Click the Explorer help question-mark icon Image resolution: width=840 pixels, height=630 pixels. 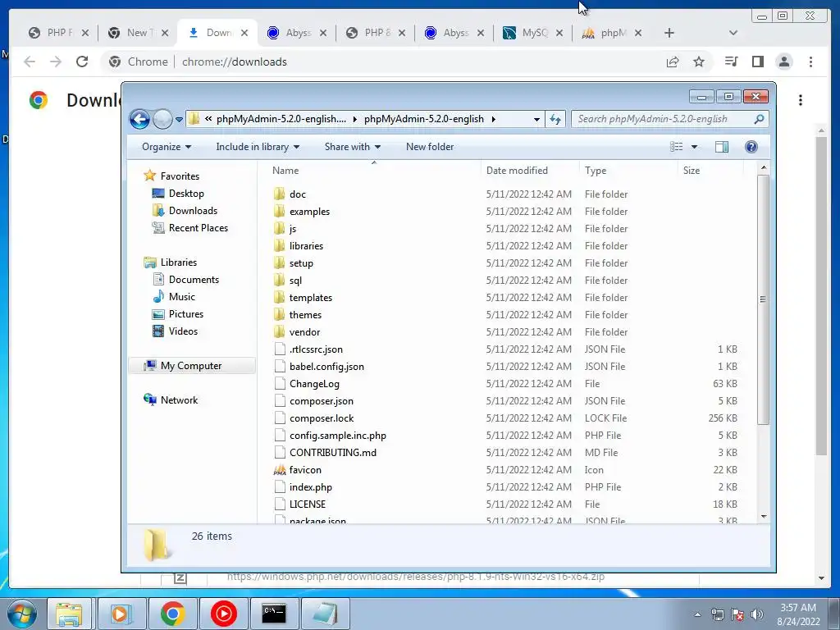(x=751, y=147)
